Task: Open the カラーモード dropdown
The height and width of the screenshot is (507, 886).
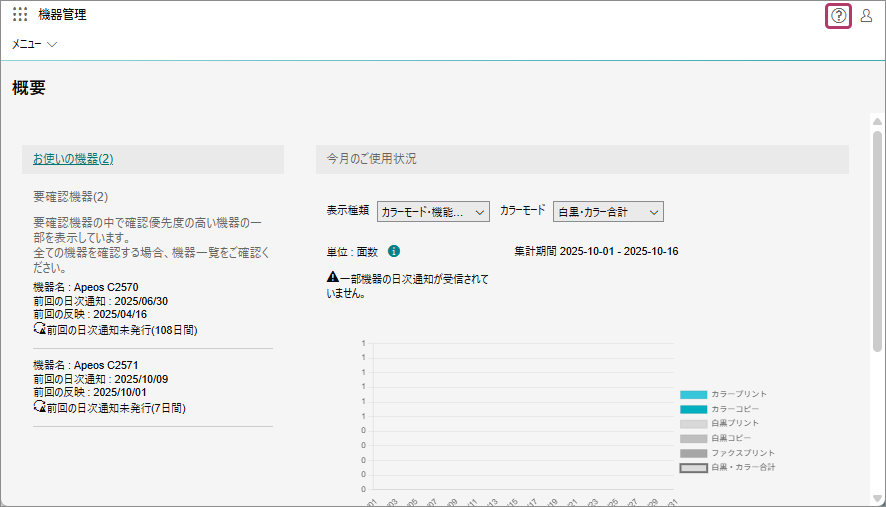Action: pos(608,212)
